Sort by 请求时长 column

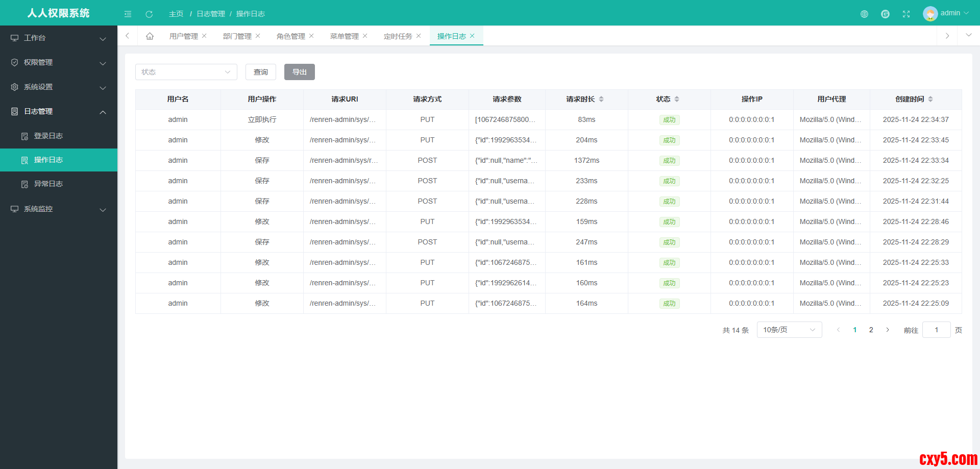pyautogui.click(x=601, y=99)
